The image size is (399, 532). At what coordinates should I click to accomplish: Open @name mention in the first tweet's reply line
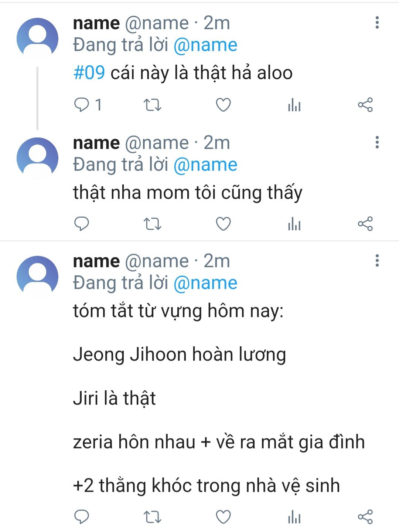coord(205,45)
